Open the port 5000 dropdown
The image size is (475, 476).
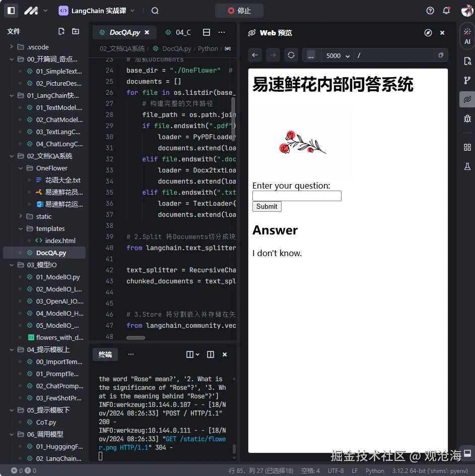[336, 55]
